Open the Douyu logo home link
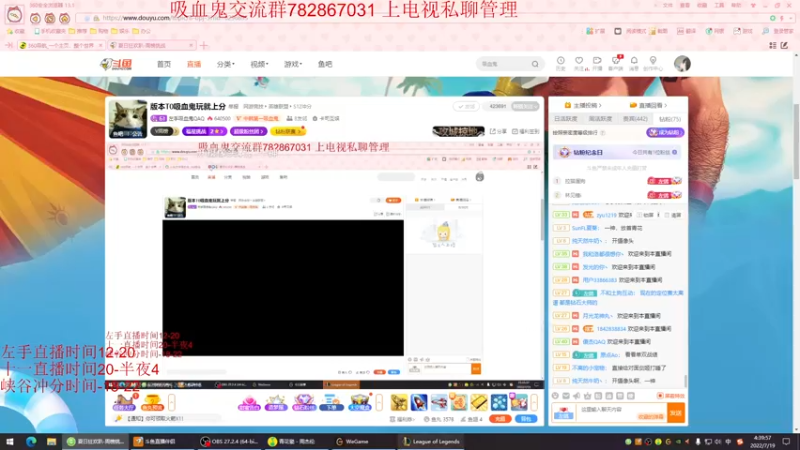Viewport: 800px width, 450px height. tap(116, 64)
